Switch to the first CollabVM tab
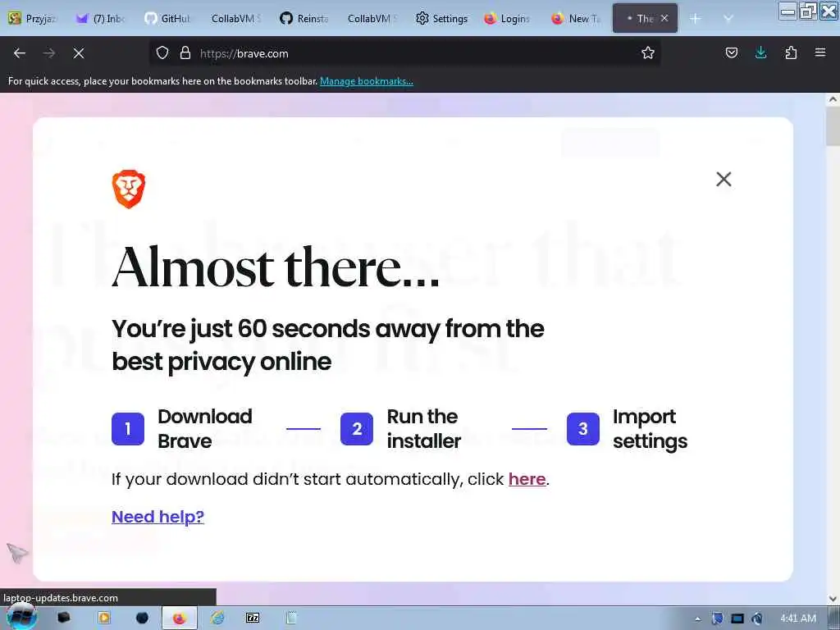The width and height of the screenshot is (840, 630). pos(235,19)
